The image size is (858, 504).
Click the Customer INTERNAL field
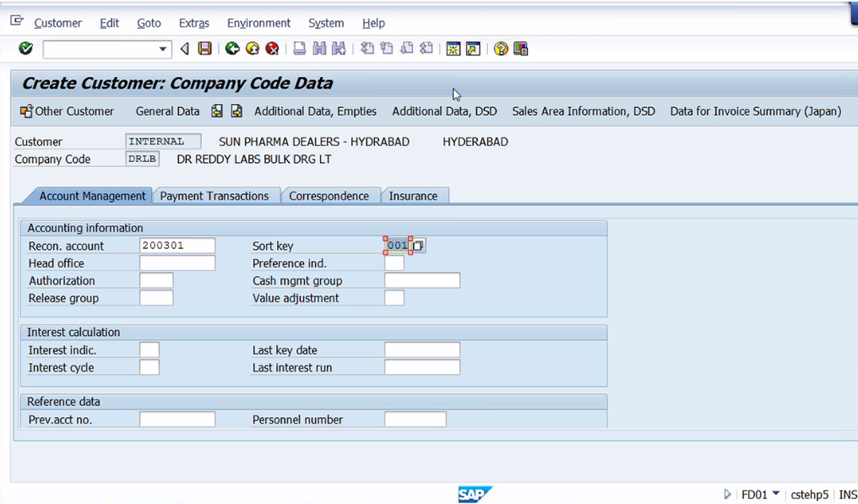[163, 142]
